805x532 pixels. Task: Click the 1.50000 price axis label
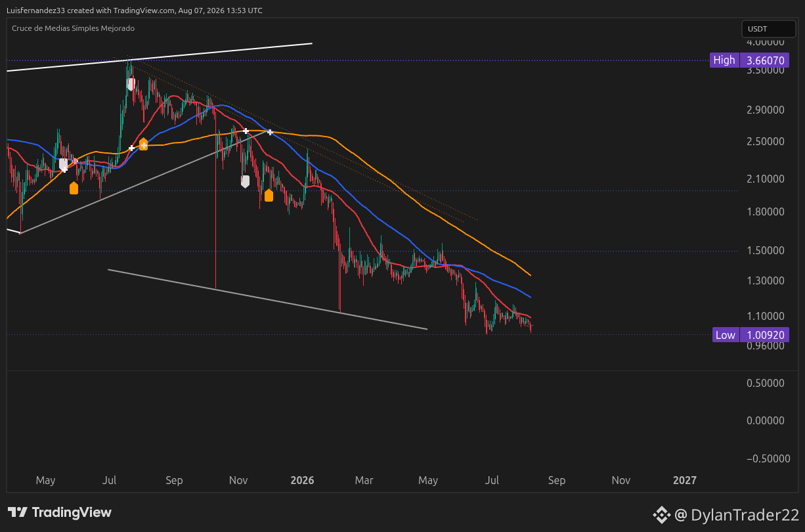click(x=766, y=250)
